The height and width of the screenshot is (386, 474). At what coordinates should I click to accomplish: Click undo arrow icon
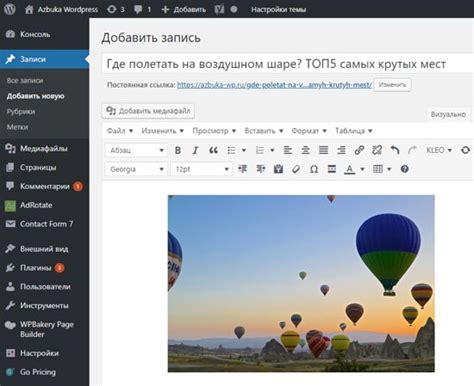click(395, 150)
